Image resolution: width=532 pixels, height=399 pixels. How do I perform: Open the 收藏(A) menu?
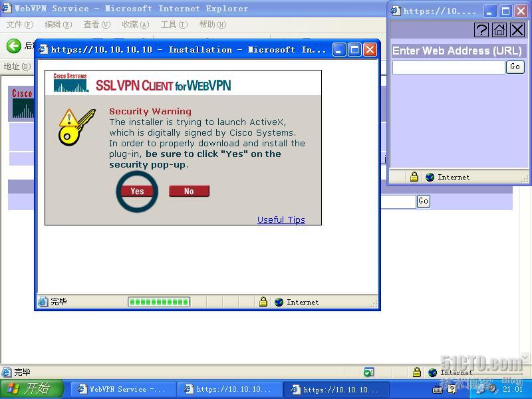[x=136, y=25]
